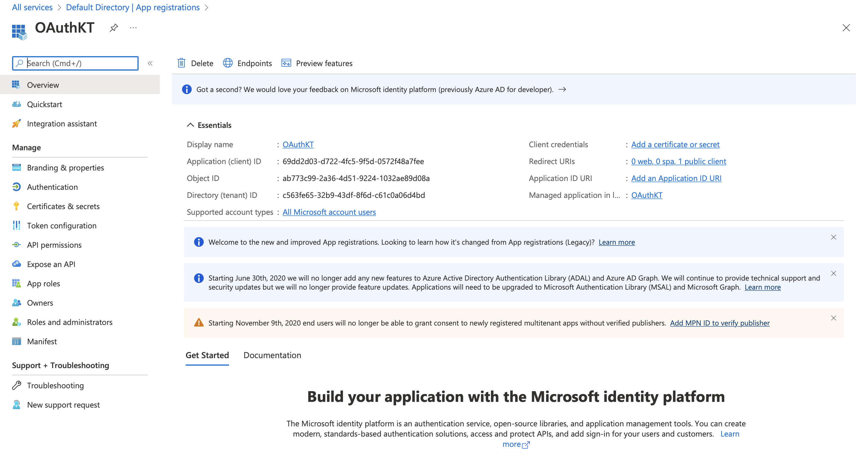Open Certificates & secrets
Screen dimensions: 868x461
(63, 206)
